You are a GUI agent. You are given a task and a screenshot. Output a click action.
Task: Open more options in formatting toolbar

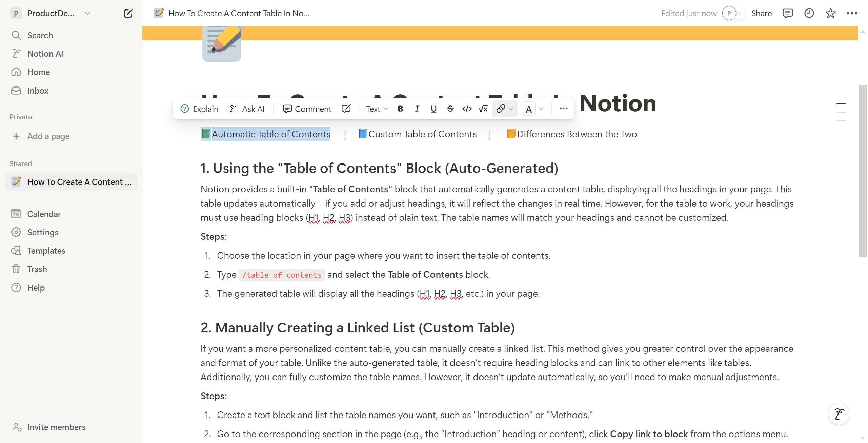(x=563, y=109)
